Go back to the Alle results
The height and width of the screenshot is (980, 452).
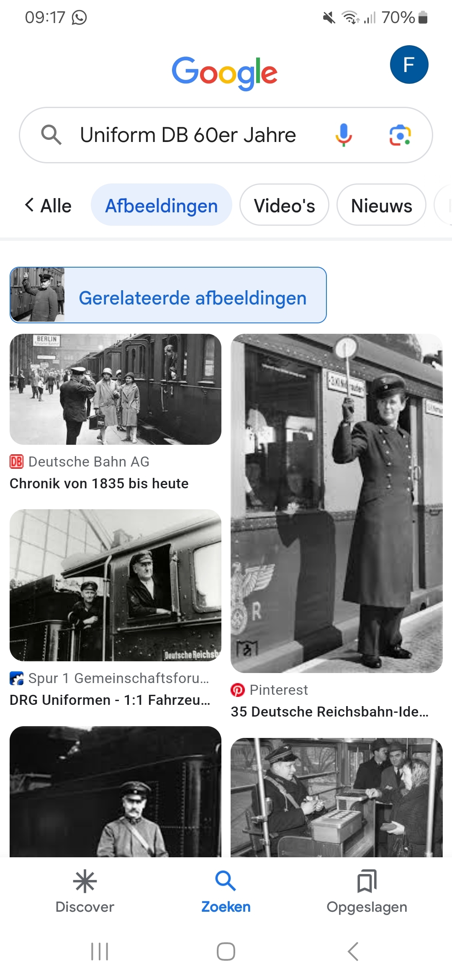pos(48,206)
